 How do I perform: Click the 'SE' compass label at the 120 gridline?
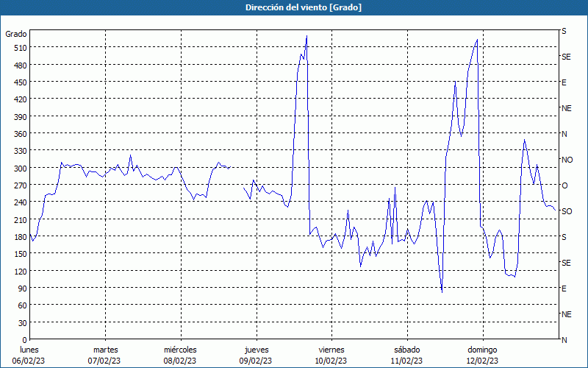(566, 263)
